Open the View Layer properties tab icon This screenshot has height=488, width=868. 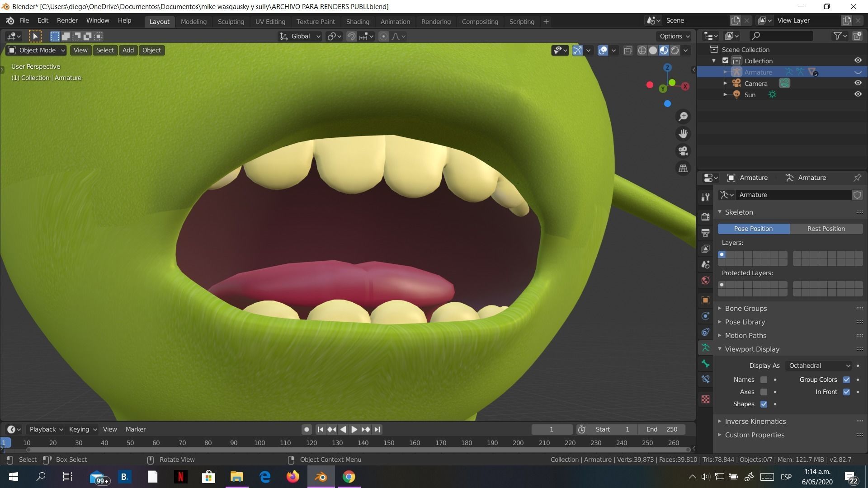point(705,249)
